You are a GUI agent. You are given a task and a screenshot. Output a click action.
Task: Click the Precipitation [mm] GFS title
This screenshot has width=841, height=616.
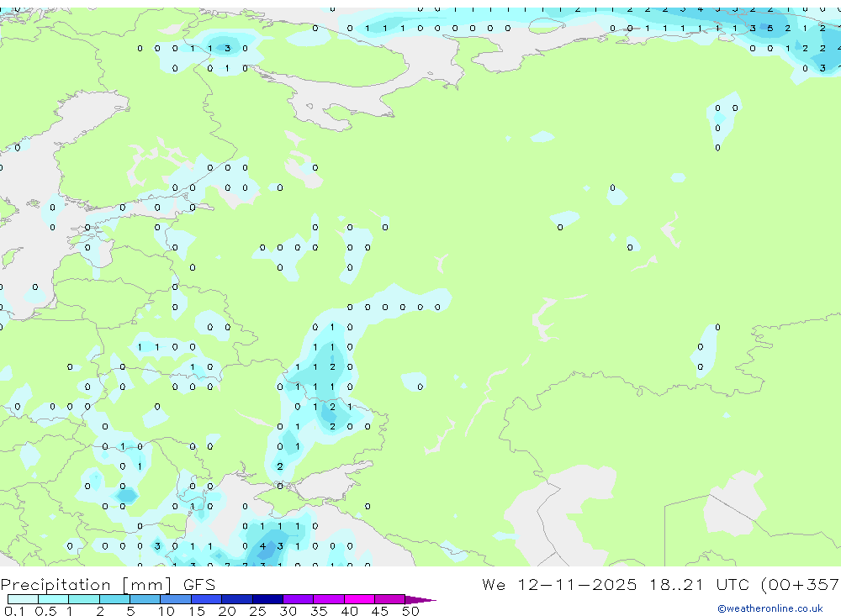coord(108,584)
